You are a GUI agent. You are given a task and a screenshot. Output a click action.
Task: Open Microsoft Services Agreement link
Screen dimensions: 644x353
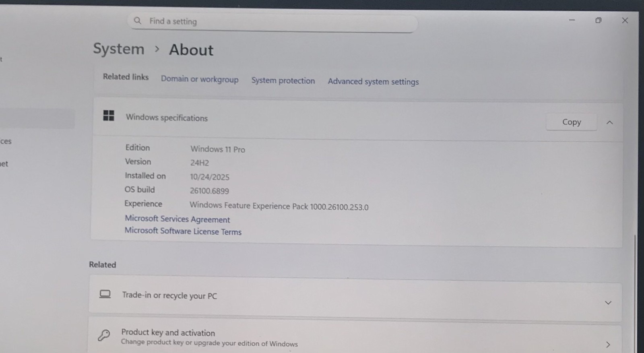click(x=178, y=219)
